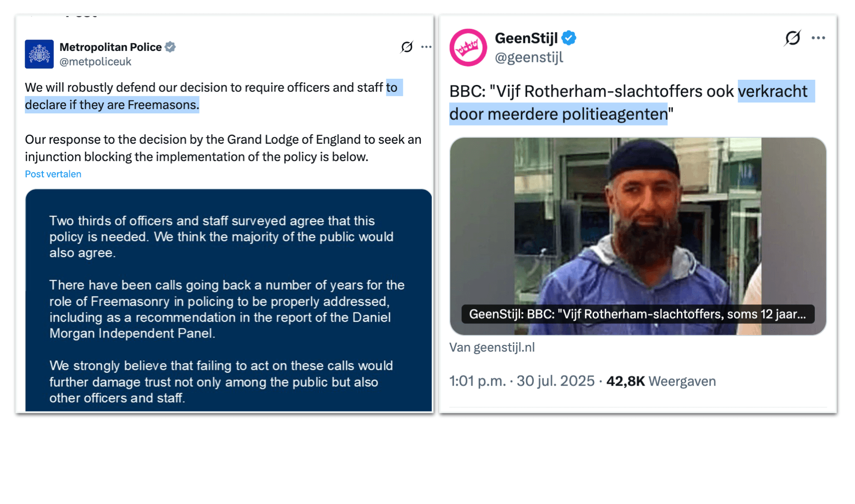This screenshot has width=855, height=504.
Task: Open the @geenstijl handle
Action: pos(529,58)
